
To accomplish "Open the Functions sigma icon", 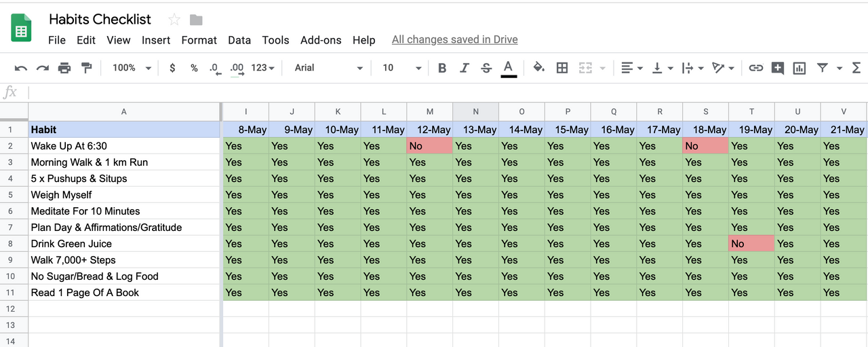I will (856, 68).
